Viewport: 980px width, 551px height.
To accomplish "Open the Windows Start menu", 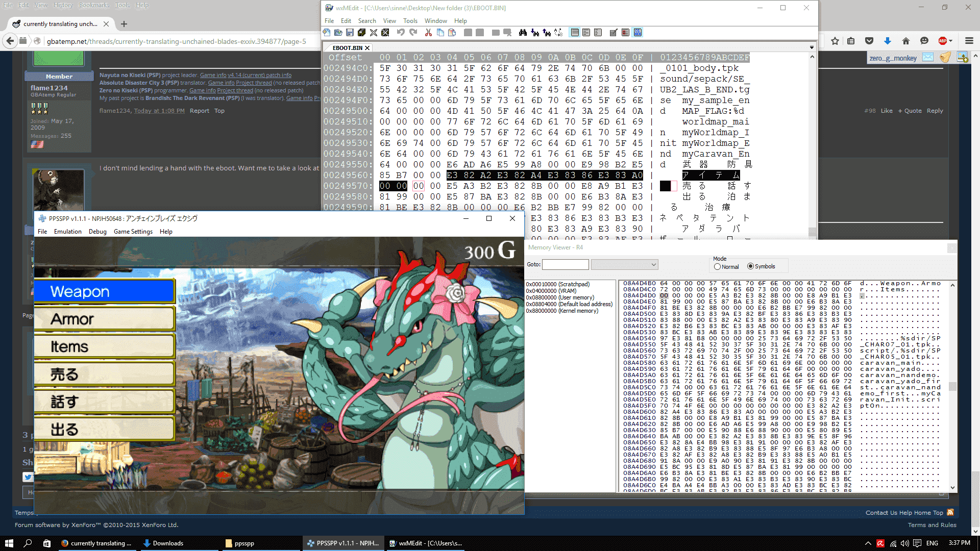I will [9, 543].
